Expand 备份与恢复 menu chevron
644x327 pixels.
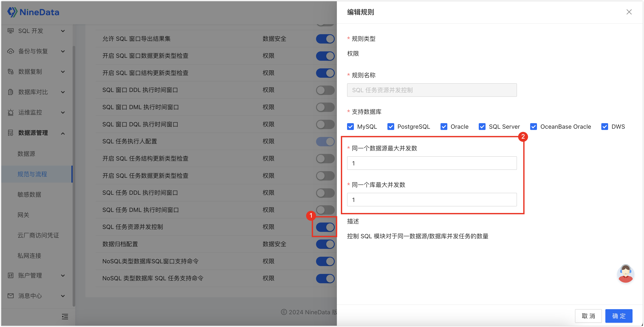coord(63,52)
